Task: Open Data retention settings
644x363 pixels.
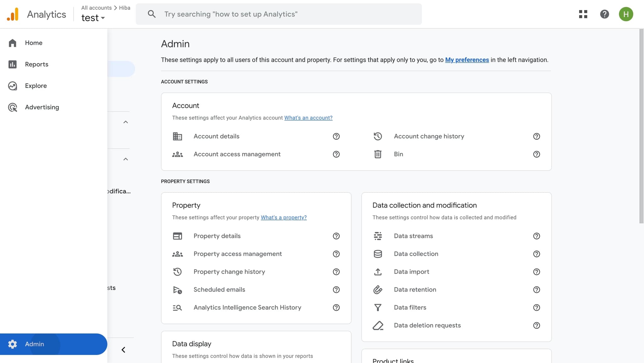Action: [x=414, y=289]
